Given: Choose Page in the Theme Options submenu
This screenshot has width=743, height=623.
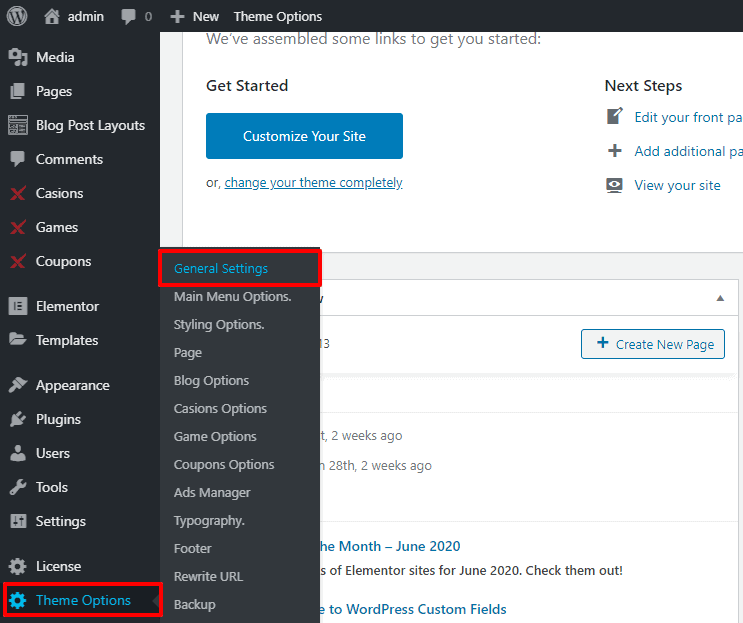Looking at the screenshot, I should [x=188, y=352].
